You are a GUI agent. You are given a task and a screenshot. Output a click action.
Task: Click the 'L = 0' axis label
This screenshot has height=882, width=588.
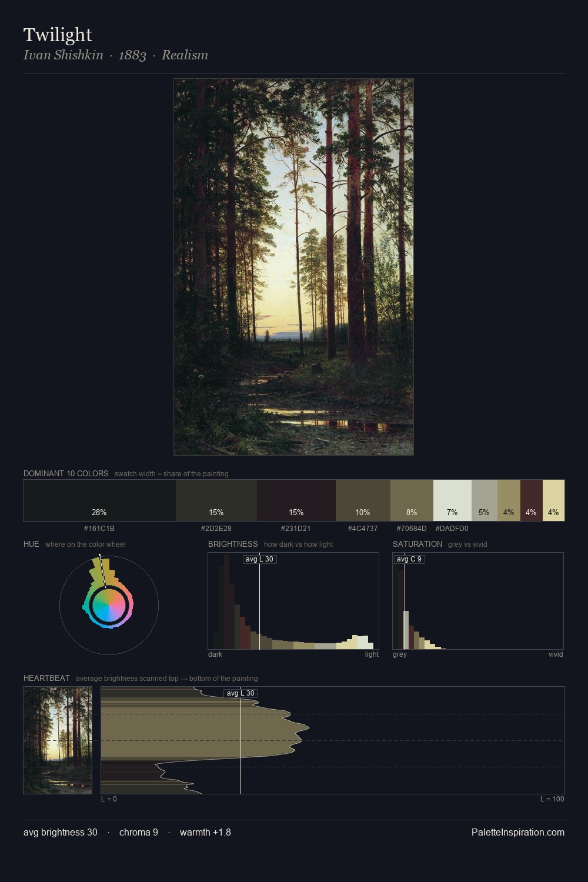click(109, 799)
